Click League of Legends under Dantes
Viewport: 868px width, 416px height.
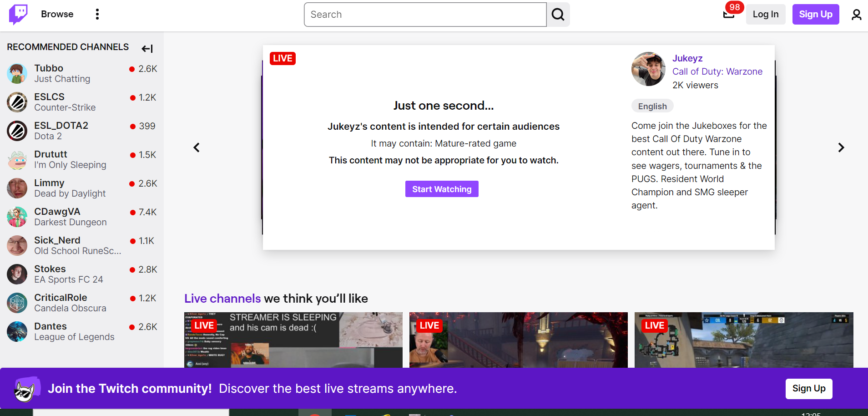[x=74, y=337]
